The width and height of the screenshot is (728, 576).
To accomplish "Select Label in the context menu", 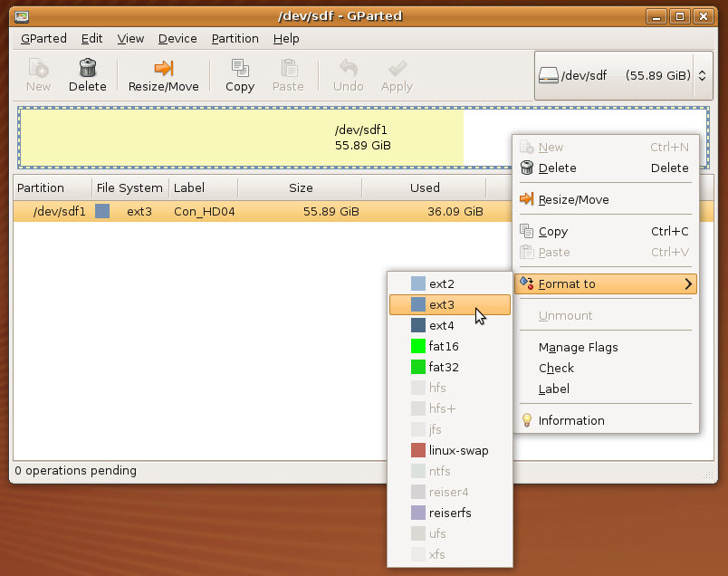I will tap(554, 389).
